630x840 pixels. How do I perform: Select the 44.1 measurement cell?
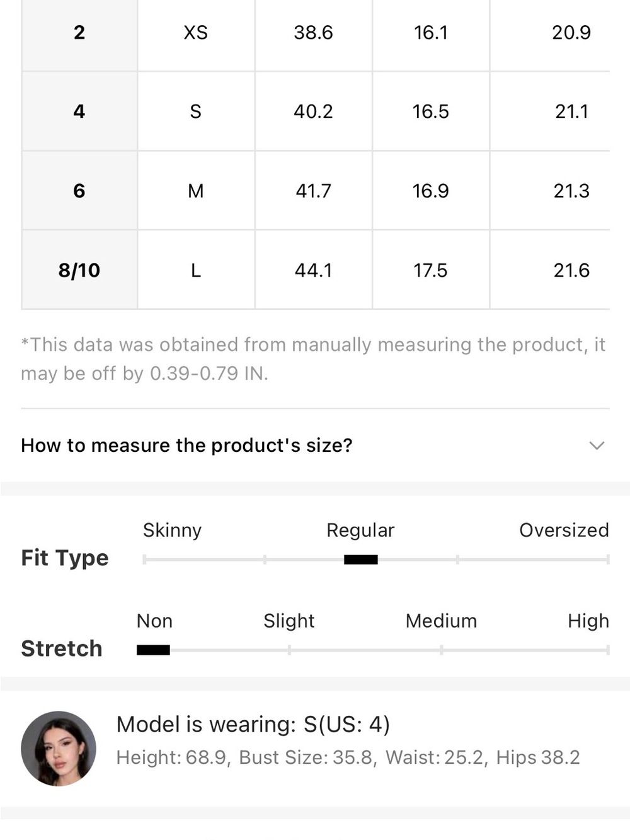click(314, 270)
